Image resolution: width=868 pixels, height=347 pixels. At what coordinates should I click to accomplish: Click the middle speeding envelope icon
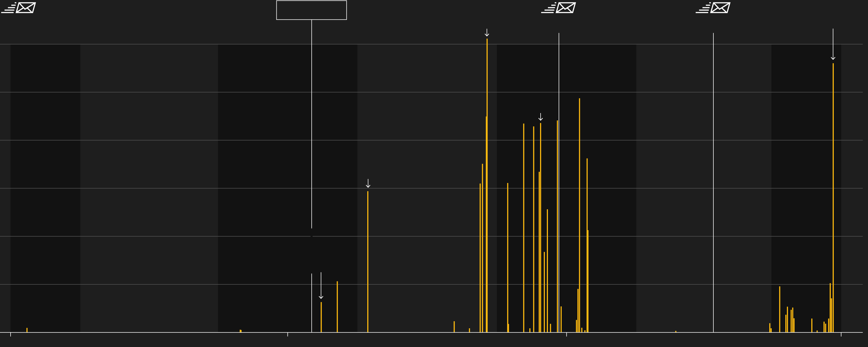tap(559, 8)
